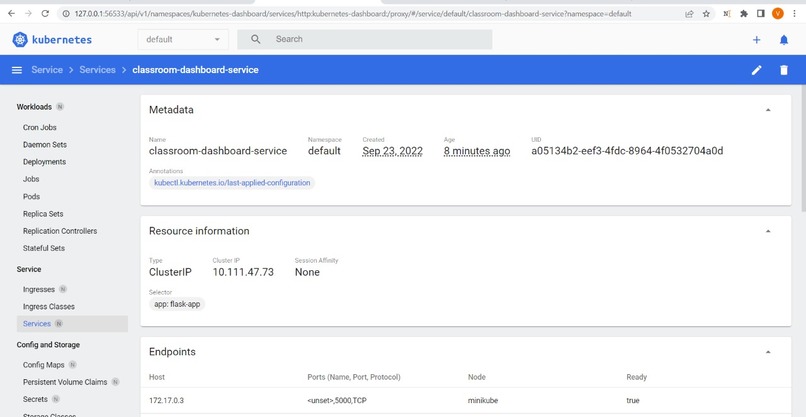Open Secrets in sidebar
This screenshot has width=806, height=417.
35,399
